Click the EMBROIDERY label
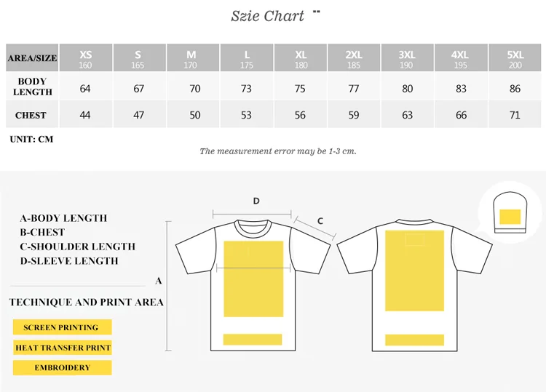The image size is (546, 392). [x=63, y=368]
